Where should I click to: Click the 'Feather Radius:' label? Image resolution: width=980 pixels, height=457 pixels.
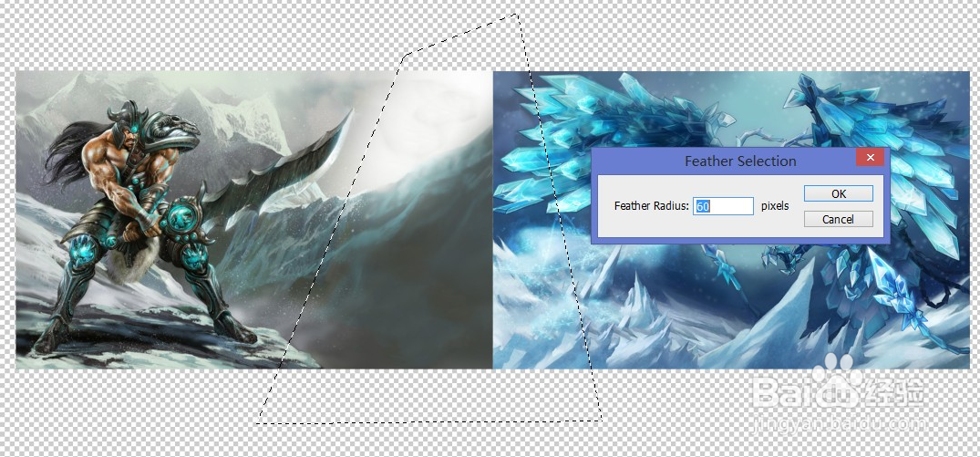click(651, 205)
